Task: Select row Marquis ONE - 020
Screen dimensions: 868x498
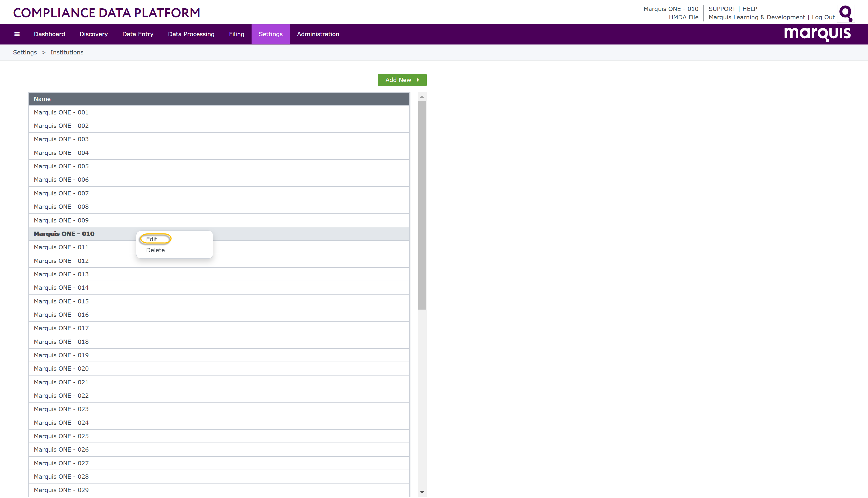Action: click(219, 369)
